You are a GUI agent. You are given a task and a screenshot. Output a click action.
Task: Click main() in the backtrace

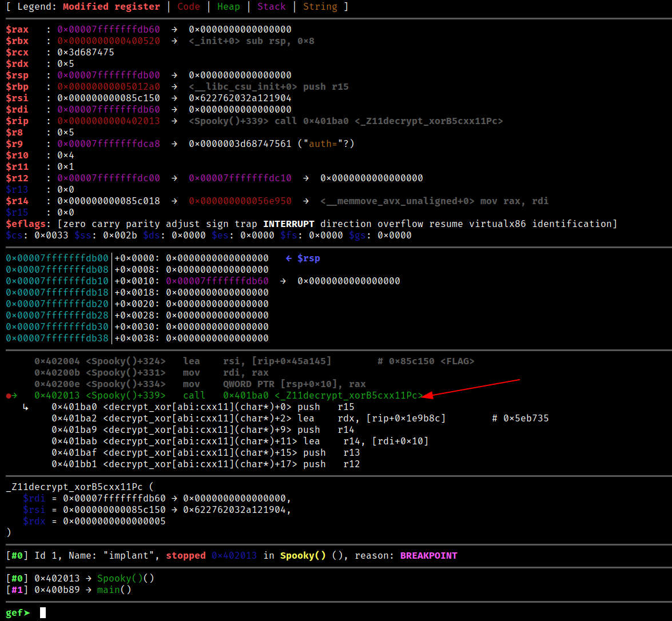114,590
